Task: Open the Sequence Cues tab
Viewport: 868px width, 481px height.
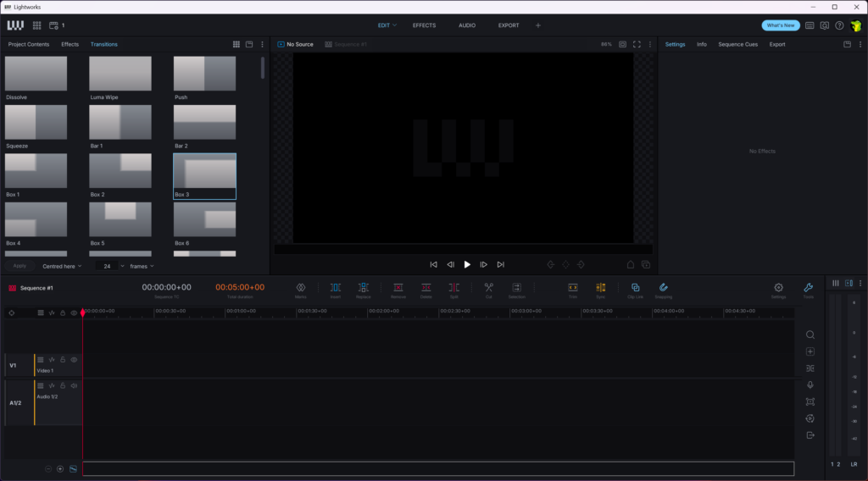Action: click(x=738, y=44)
